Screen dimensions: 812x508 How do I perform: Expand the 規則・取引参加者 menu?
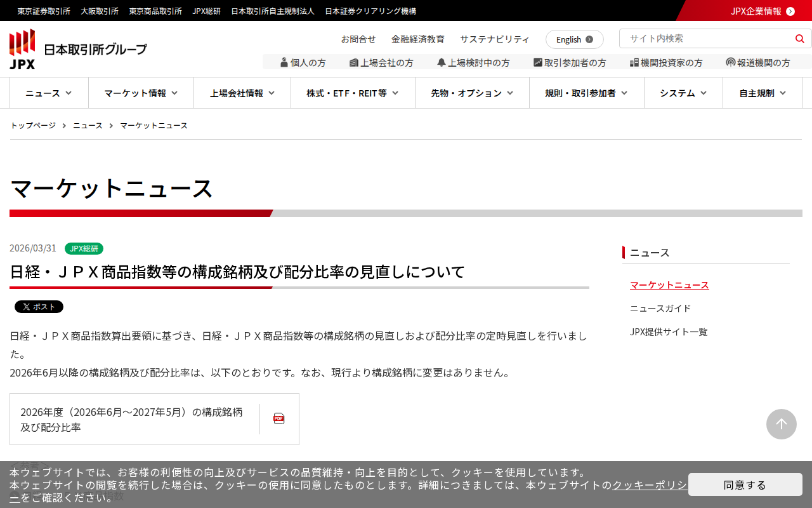tap(587, 93)
